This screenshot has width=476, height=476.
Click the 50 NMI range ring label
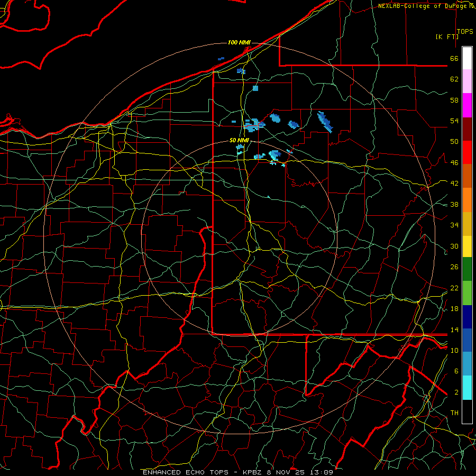point(239,140)
